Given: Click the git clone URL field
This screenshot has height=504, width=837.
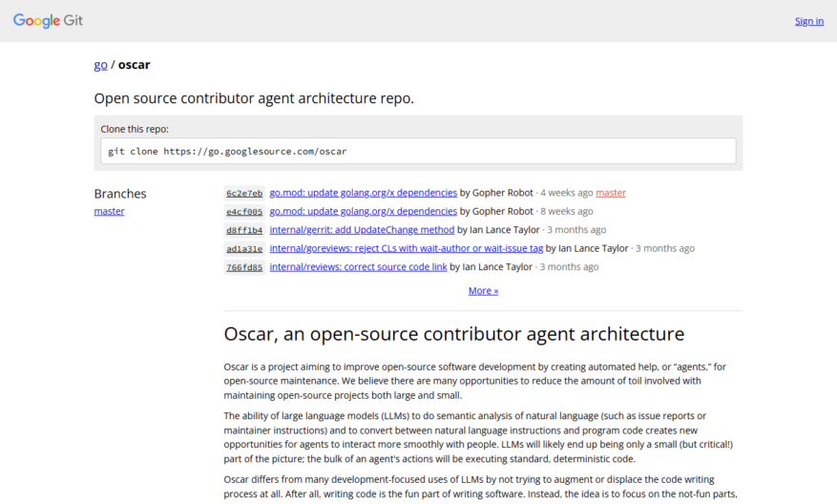Looking at the screenshot, I should (x=418, y=151).
